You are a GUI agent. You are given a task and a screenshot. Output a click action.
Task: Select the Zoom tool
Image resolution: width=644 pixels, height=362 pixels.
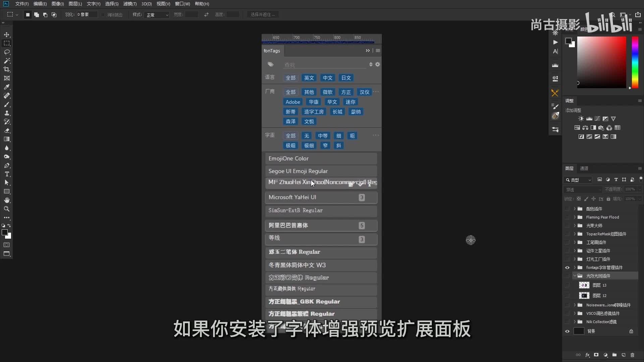7,209
